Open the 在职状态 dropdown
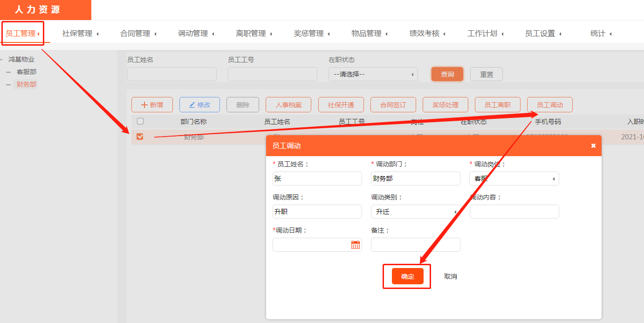644x323 pixels. pyautogui.click(x=373, y=74)
